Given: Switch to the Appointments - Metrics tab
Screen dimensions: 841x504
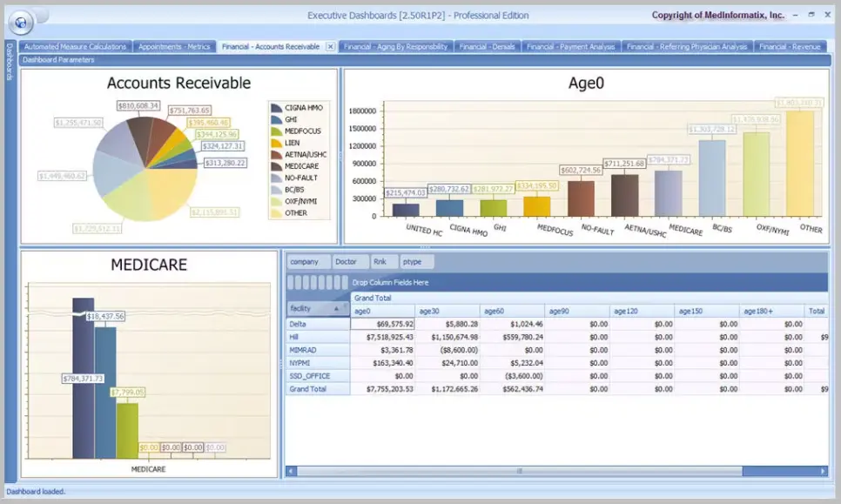Looking at the screenshot, I should 174,46.
